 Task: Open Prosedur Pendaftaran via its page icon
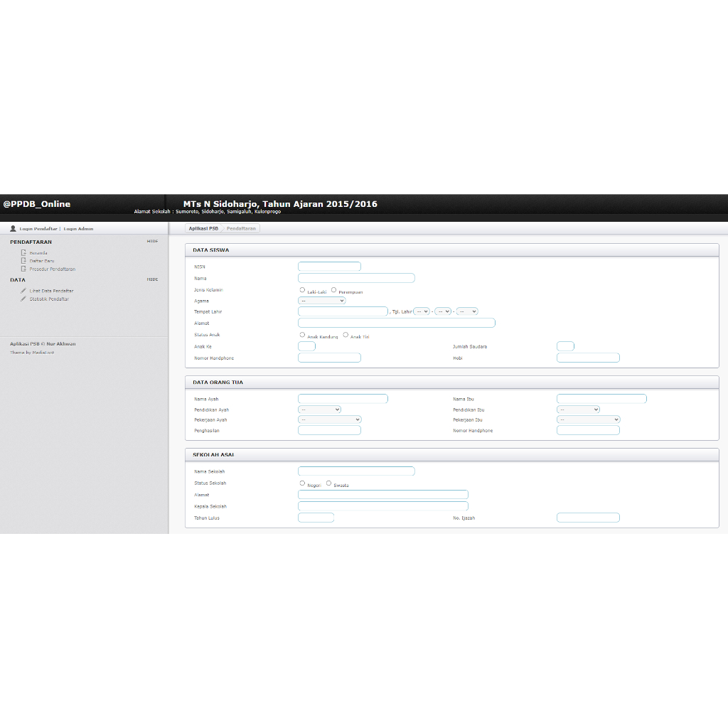point(23,269)
